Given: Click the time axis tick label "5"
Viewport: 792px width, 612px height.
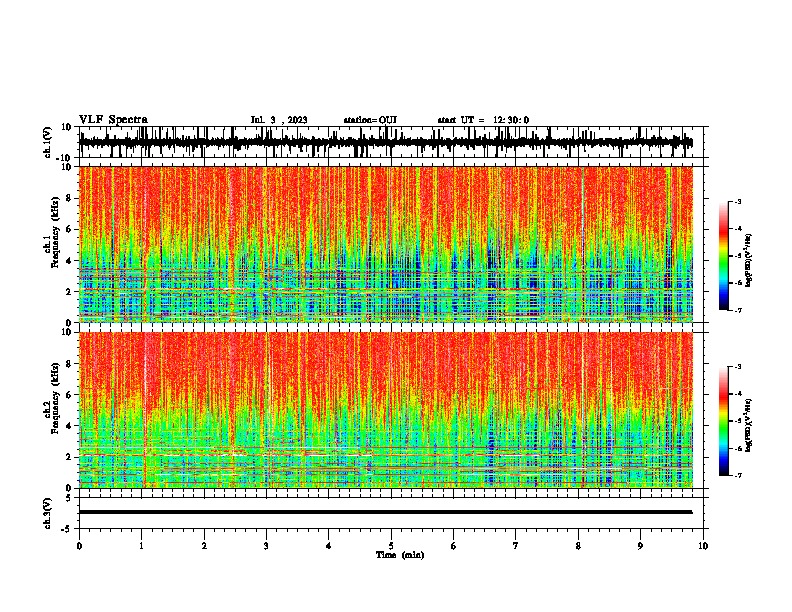Looking at the screenshot, I should tap(391, 546).
